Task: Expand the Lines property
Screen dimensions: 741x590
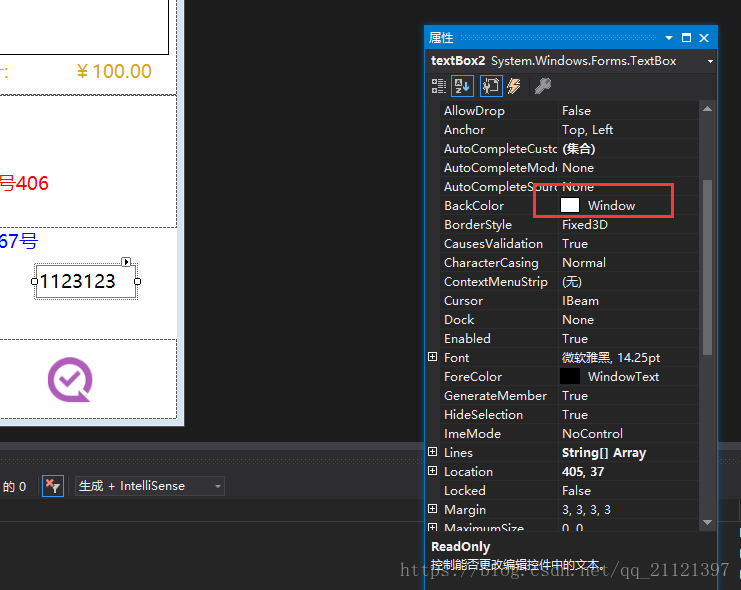Action: click(432, 452)
